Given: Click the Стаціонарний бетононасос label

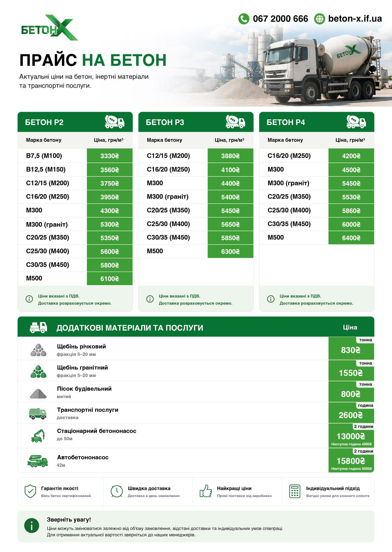Looking at the screenshot, I should pyautogui.click(x=97, y=431).
